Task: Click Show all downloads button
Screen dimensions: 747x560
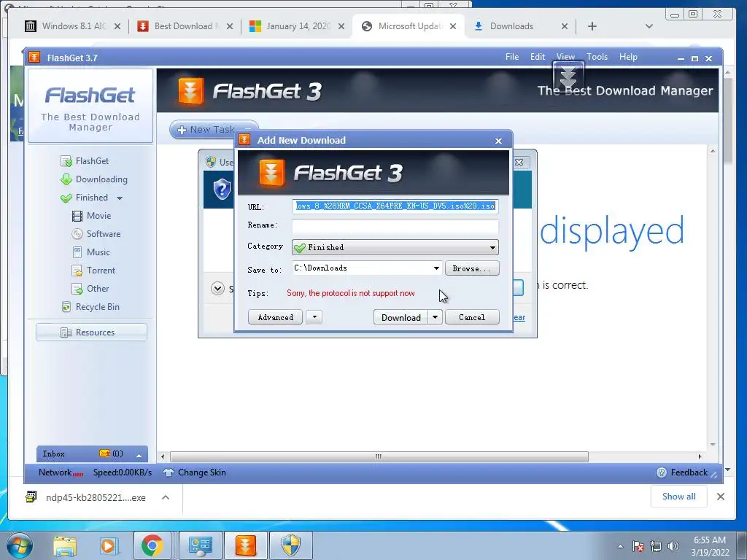Action: (x=679, y=497)
